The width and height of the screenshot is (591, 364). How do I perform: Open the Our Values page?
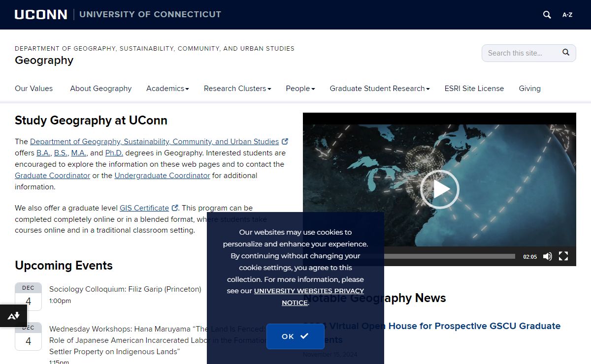click(x=33, y=89)
